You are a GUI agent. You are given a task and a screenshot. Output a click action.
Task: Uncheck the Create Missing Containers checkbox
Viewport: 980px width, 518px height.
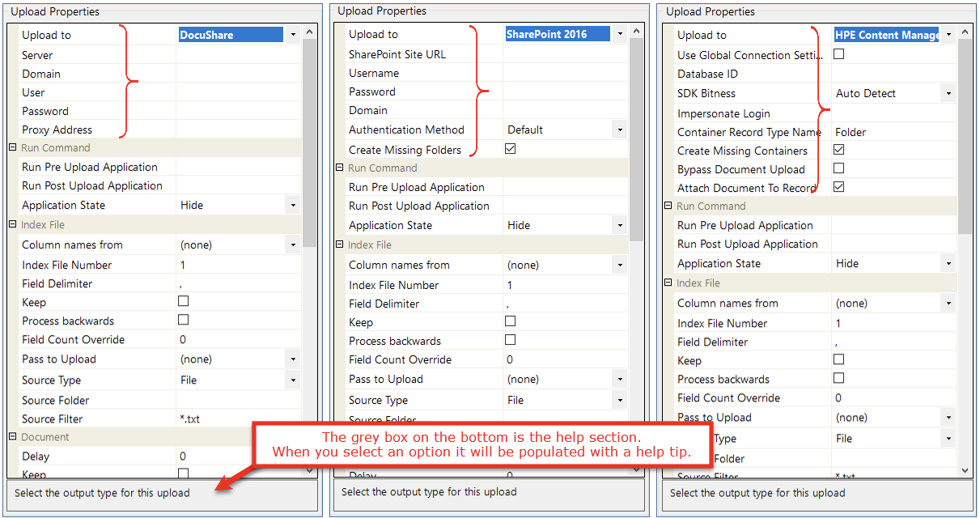[838, 150]
